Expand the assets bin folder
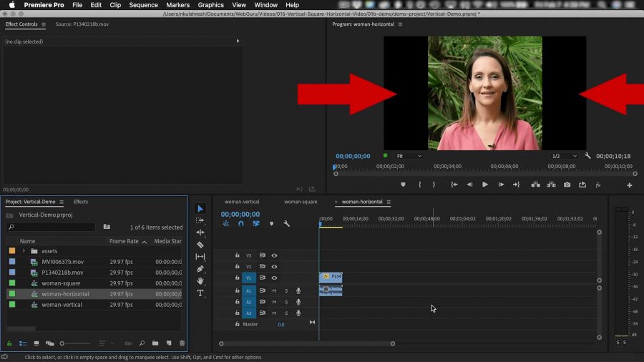The width and height of the screenshot is (644, 362). (24, 251)
